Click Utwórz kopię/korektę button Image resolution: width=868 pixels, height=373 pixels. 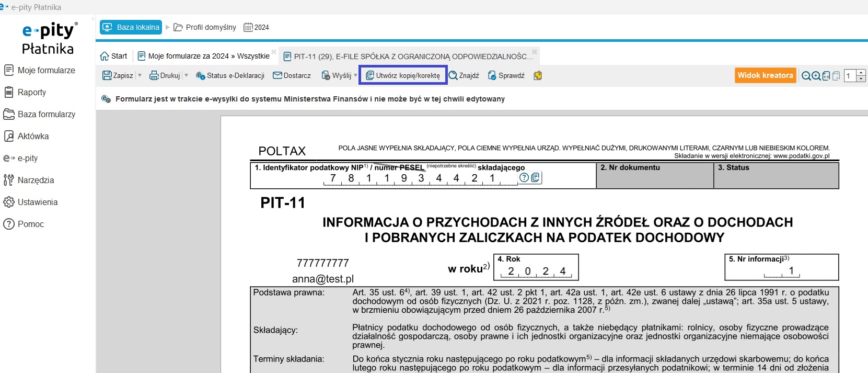(403, 75)
